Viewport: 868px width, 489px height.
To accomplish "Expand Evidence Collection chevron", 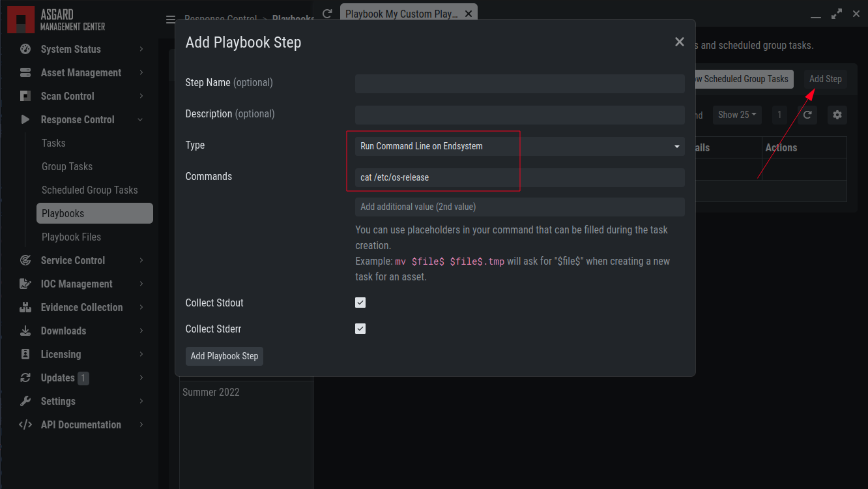I will click(x=141, y=307).
